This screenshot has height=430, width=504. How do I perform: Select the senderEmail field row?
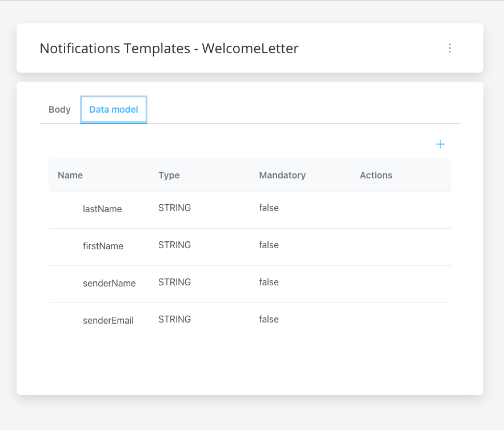coord(250,321)
